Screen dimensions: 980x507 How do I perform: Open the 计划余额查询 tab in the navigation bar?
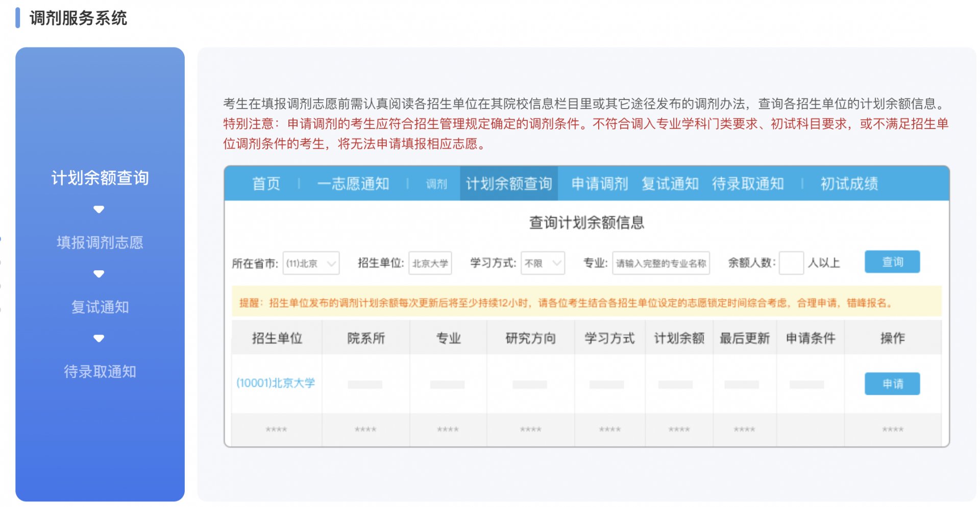click(x=509, y=184)
